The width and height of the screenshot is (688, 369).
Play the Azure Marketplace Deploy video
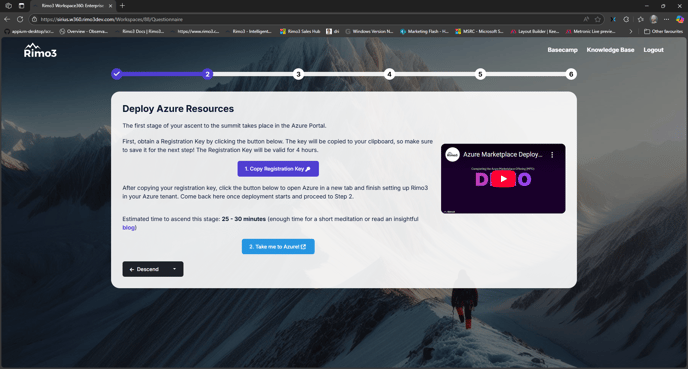click(x=503, y=179)
